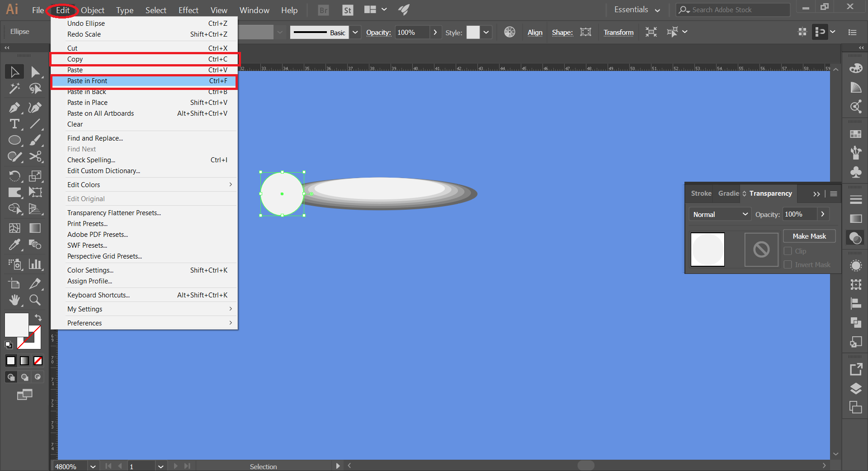Set paint mode to None

(x=38, y=361)
